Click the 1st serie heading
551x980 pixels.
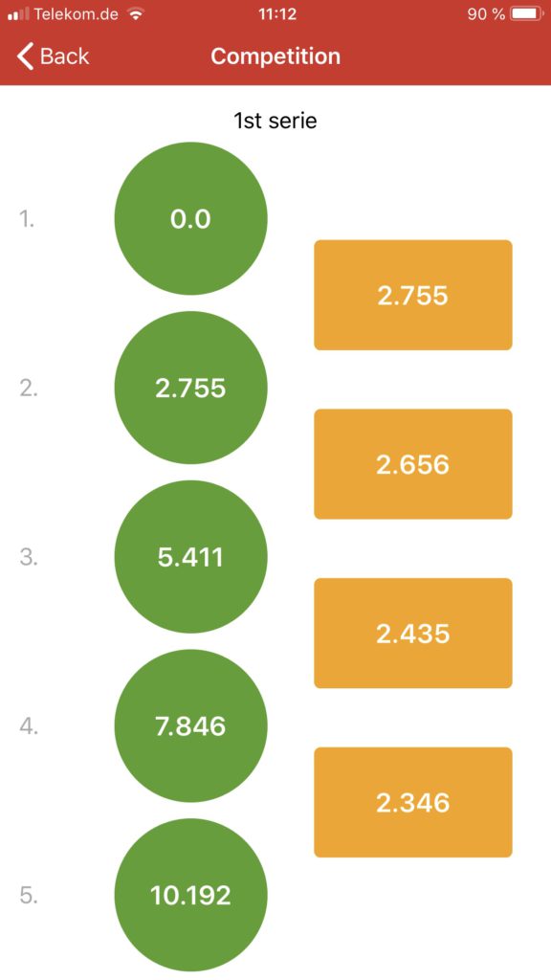[275, 120]
